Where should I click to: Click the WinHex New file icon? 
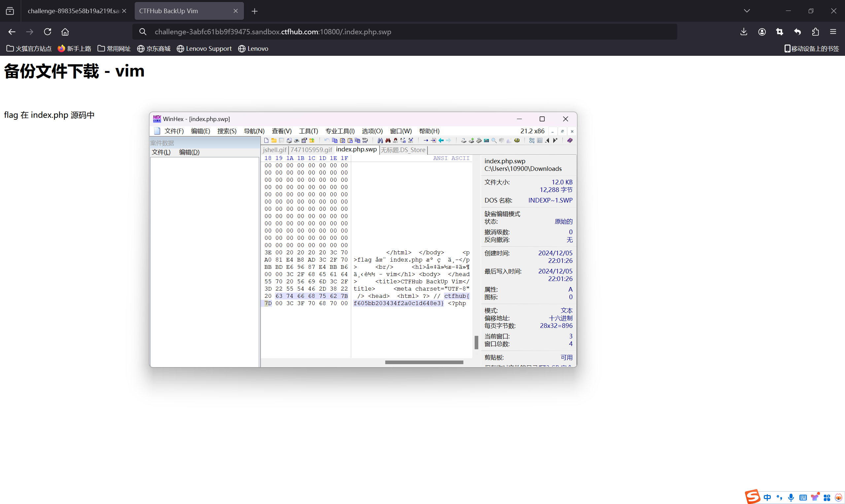click(x=266, y=141)
